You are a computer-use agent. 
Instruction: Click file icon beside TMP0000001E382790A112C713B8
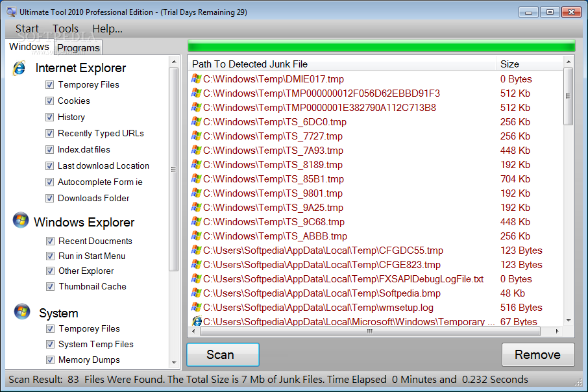click(x=196, y=107)
